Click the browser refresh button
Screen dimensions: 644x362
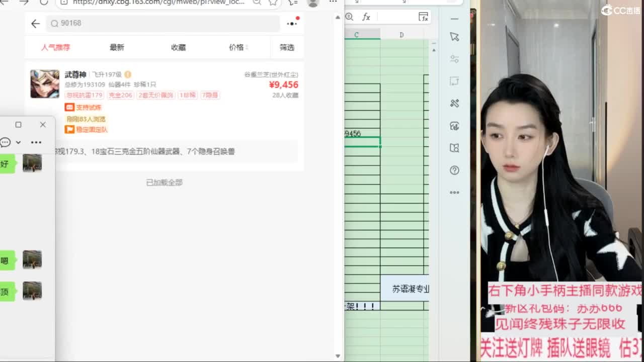pos(44,2)
